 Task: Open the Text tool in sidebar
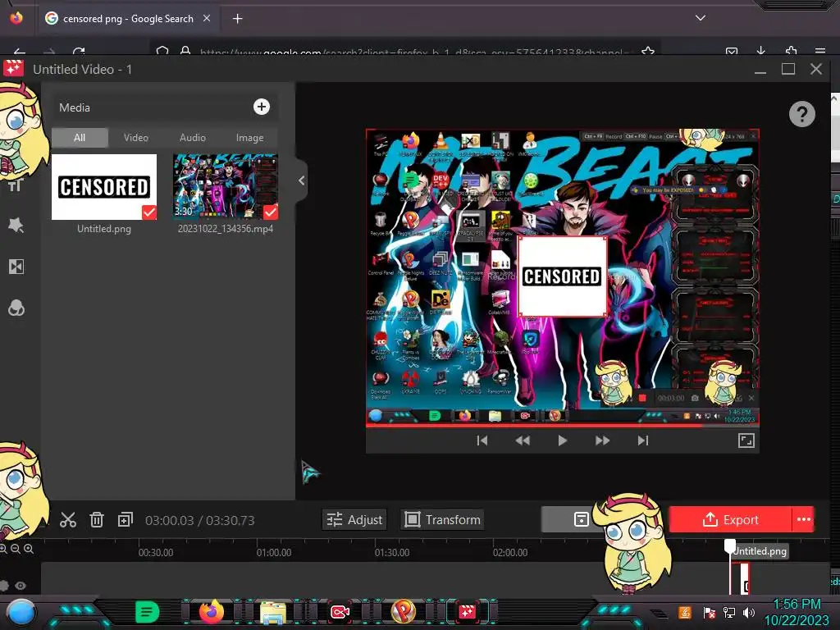pos(16,185)
